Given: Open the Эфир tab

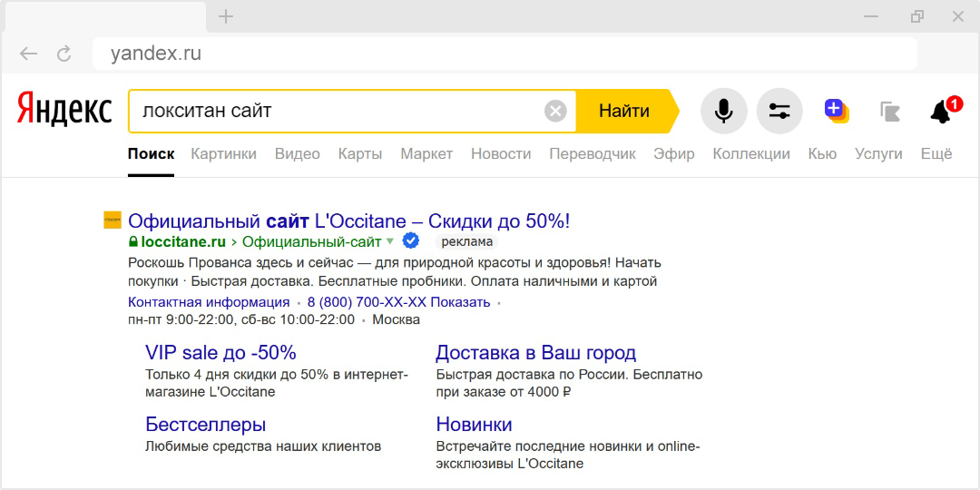Looking at the screenshot, I should (673, 153).
